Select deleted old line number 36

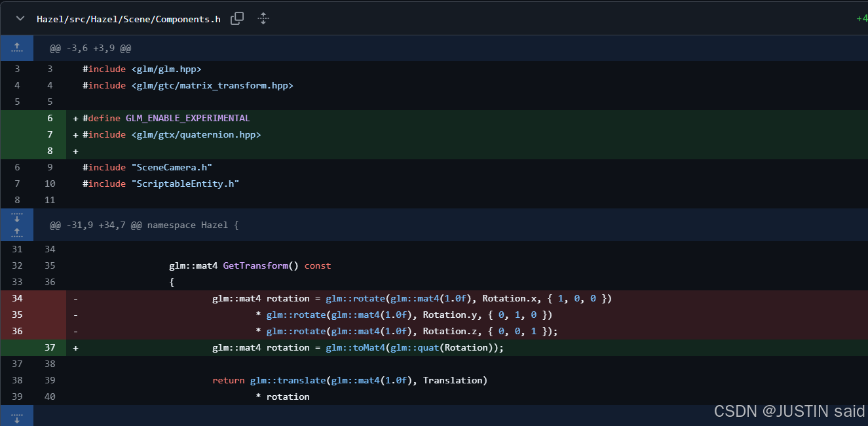[x=17, y=331]
